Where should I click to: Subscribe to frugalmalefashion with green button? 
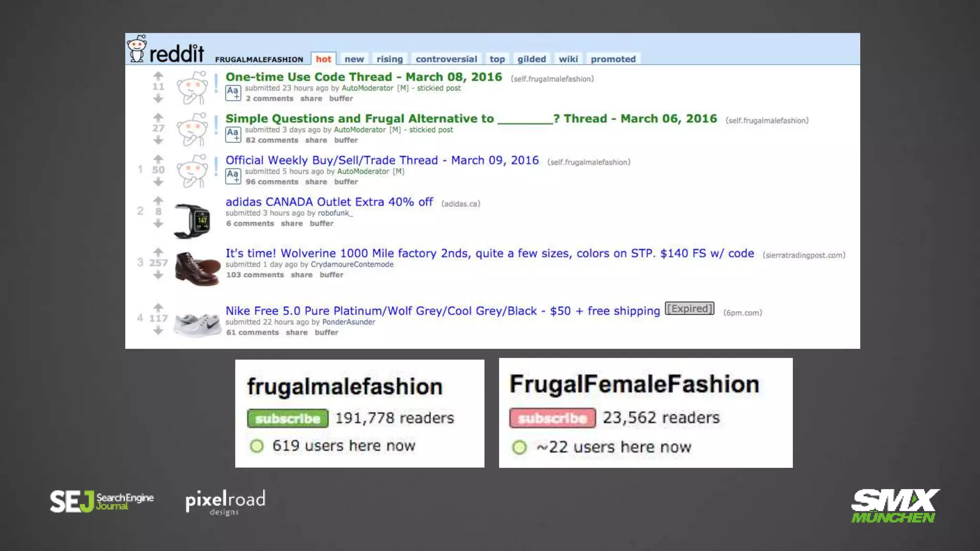[288, 419]
